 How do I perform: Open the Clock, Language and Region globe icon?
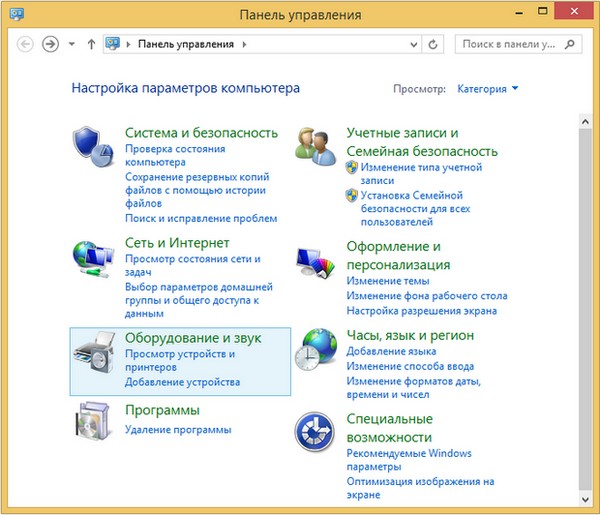coord(316,349)
